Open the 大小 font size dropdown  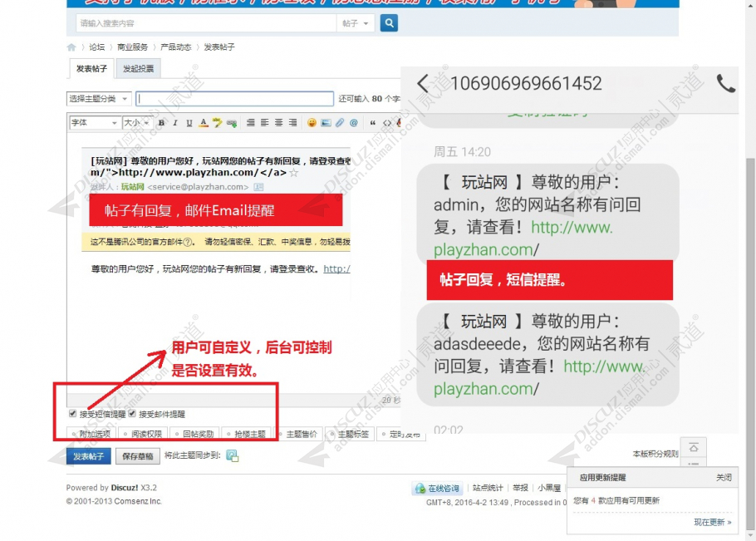coord(136,123)
